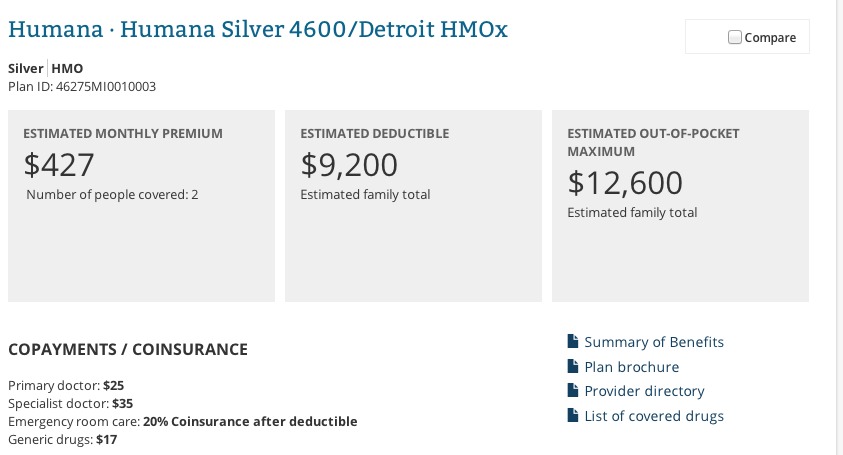Click the Summary of Benefits document icon
Screen dimensions: 843x455
tap(573, 342)
